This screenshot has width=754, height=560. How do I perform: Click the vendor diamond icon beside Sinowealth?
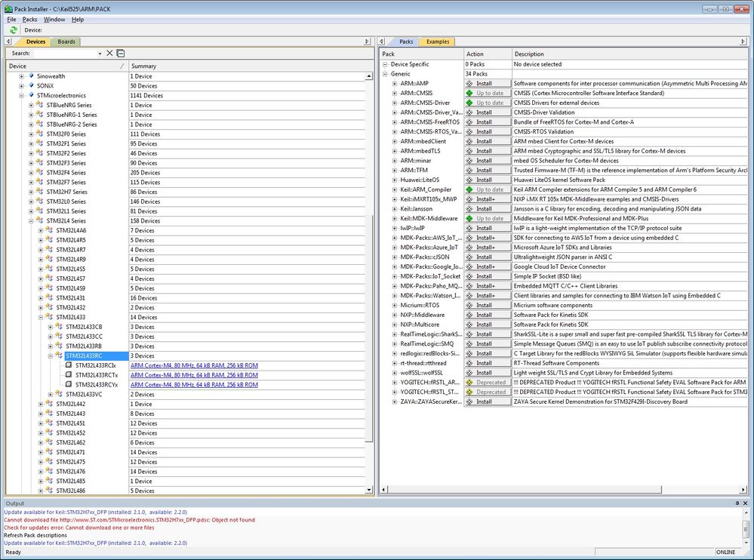click(31, 76)
